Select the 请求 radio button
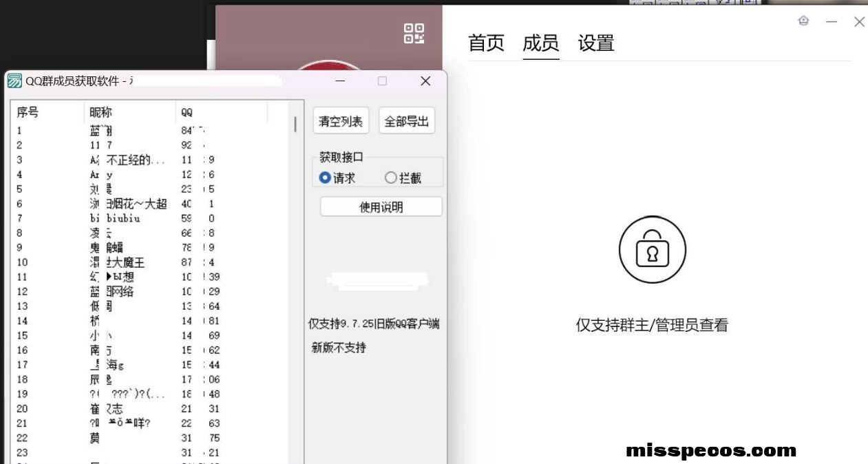Viewport: 868px width, 464px height. point(337,178)
